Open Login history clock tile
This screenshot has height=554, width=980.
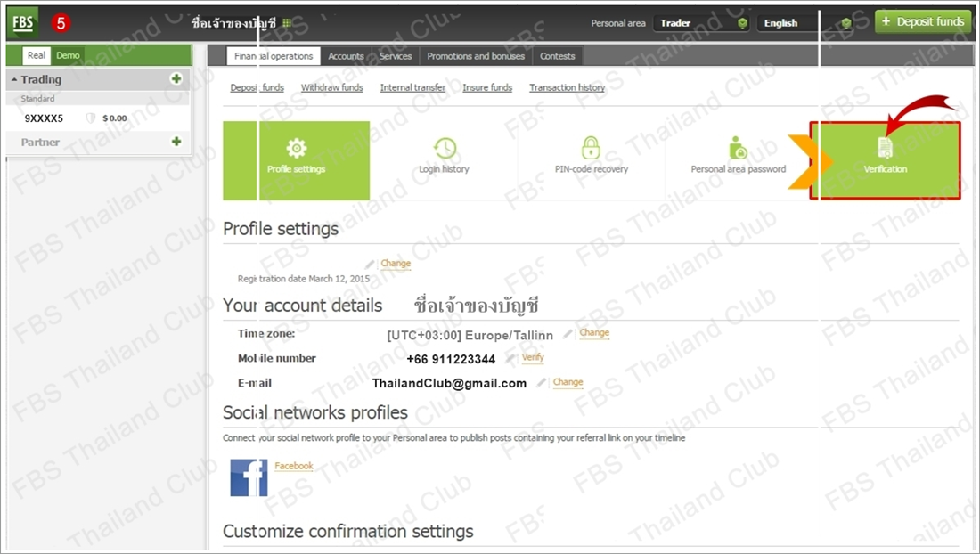(444, 160)
